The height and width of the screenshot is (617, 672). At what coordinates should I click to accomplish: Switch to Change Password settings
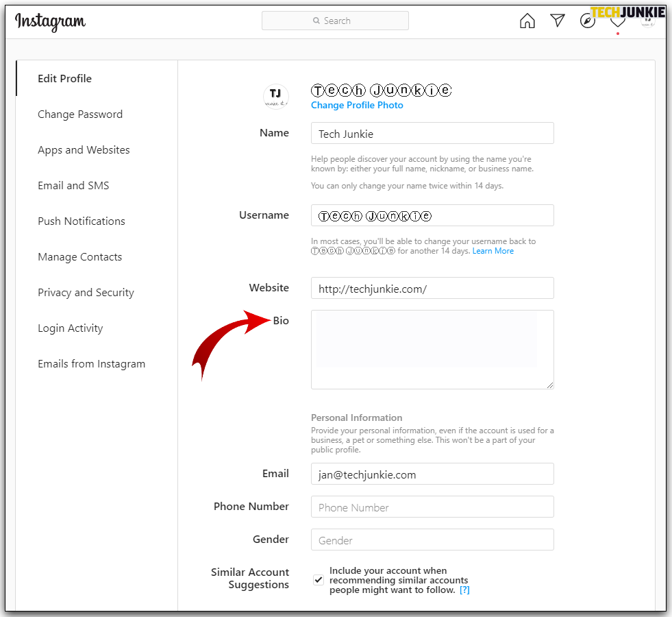80,114
